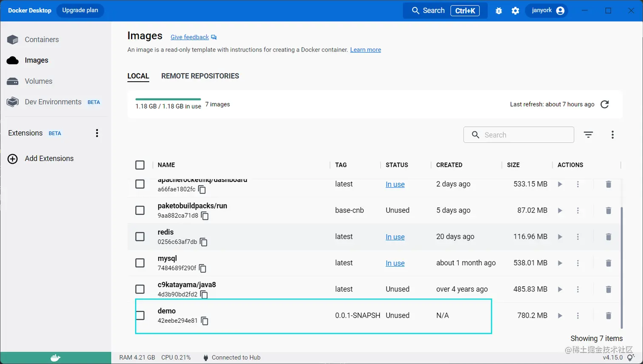Viewport: 643px width, 364px height.
Task: Delete the paketobuildpacks/run image
Action: tap(609, 210)
